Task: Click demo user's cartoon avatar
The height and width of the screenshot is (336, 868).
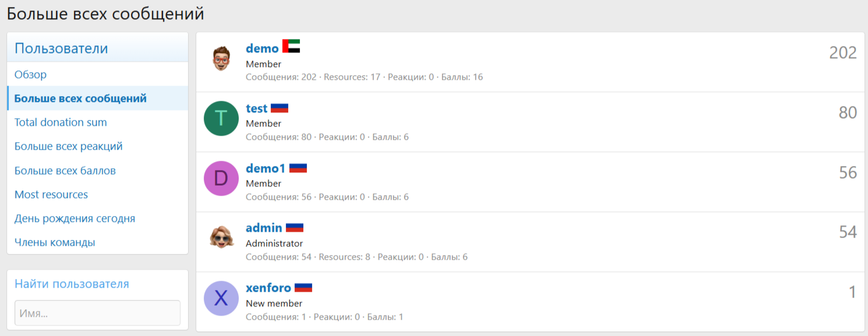Action: (221, 59)
